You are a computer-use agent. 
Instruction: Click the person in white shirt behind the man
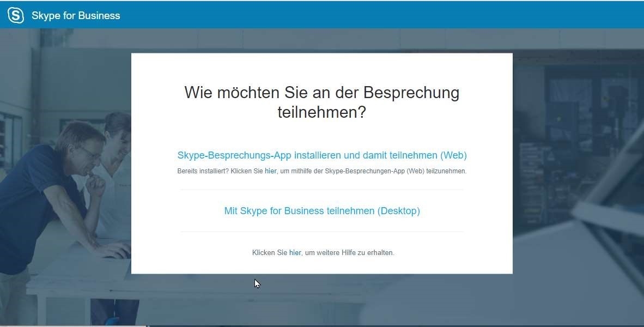pyautogui.click(x=119, y=142)
